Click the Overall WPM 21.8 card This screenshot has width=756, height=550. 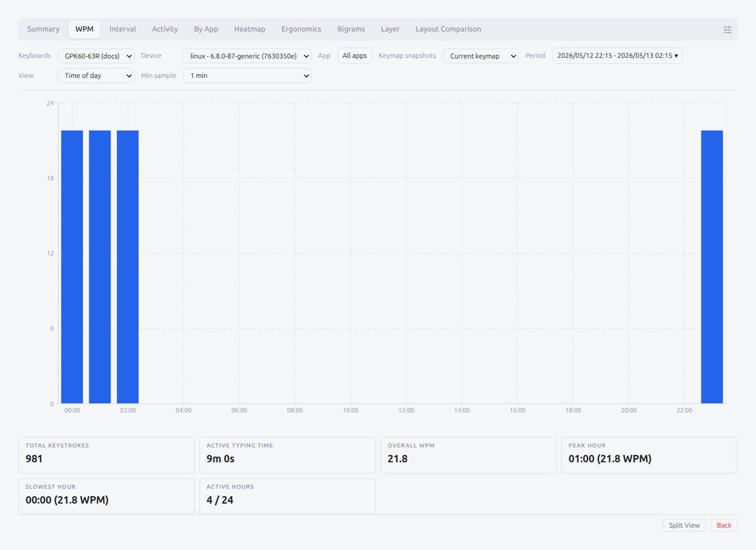(x=468, y=455)
